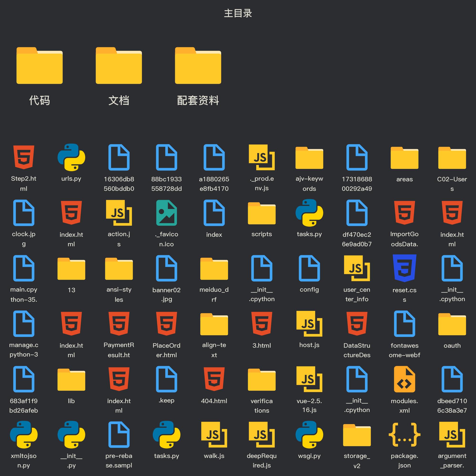
Task: Select the 16306db8560bddb0 file icon
Action: click(119, 157)
